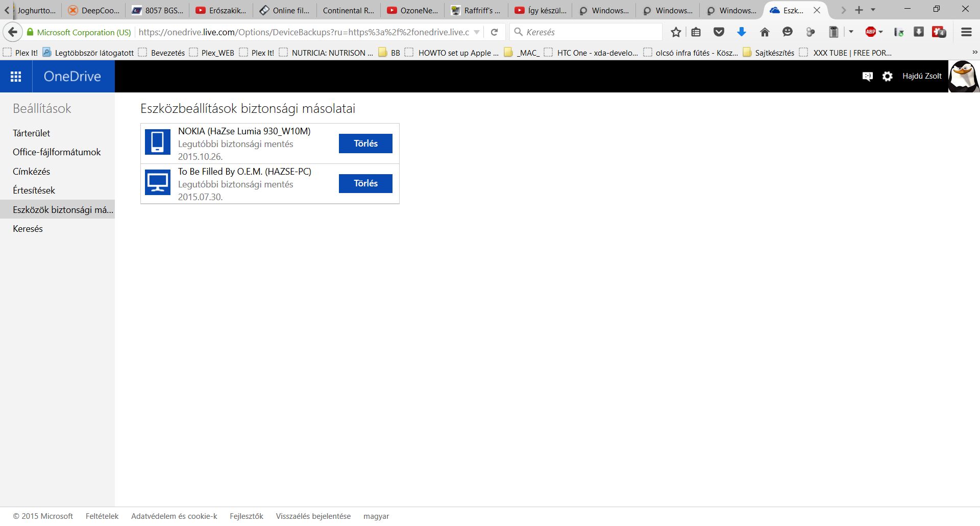Show more bookmarks with chevron
980x526 pixels.
pyautogui.click(x=974, y=52)
